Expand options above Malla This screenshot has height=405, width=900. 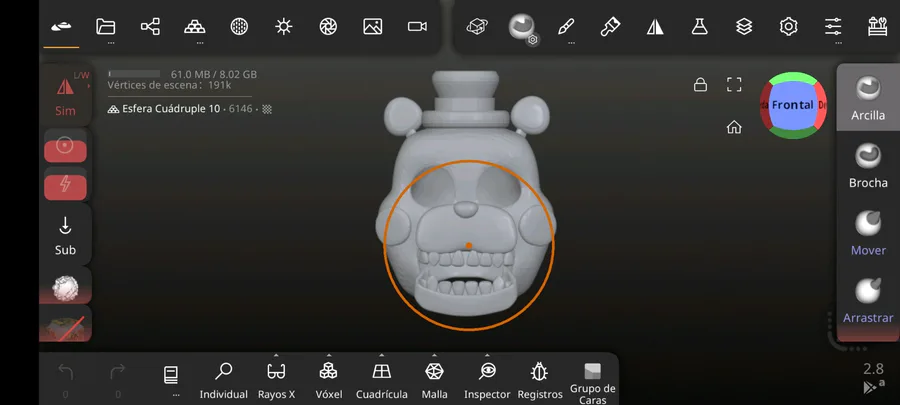(x=435, y=355)
